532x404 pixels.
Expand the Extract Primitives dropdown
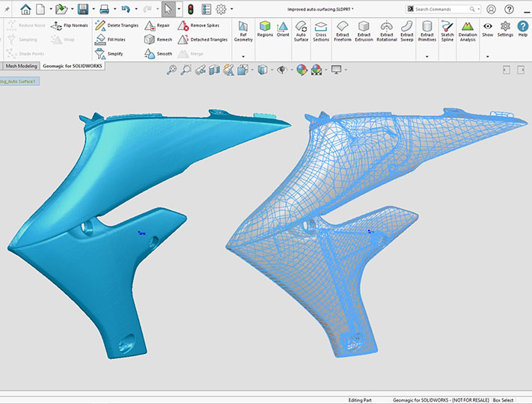tap(427, 56)
